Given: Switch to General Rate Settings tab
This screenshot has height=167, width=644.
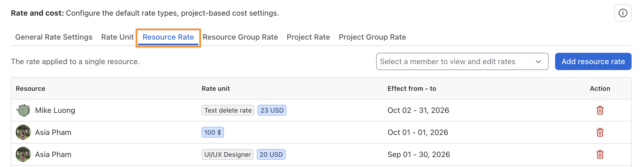Looking at the screenshot, I should [x=54, y=37].
